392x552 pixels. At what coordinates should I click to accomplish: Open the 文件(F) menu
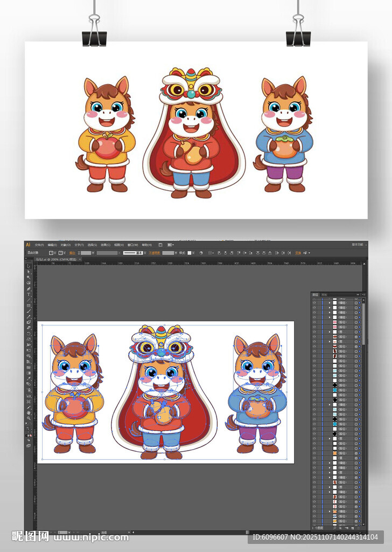coord(39,245)
